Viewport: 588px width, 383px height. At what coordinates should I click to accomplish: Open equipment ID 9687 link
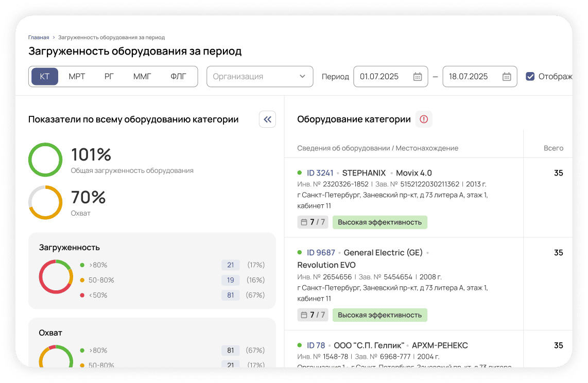(321, 253)
